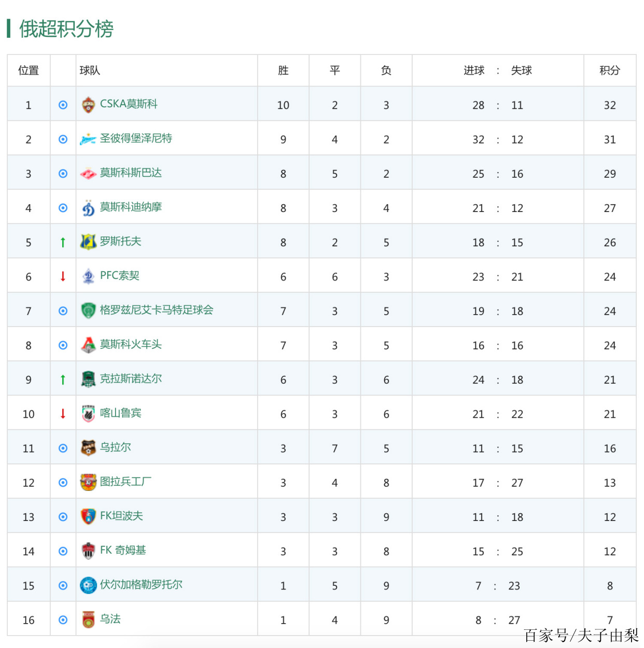Click the green up arrow beside 罗斯托夫

click(63, 242)
